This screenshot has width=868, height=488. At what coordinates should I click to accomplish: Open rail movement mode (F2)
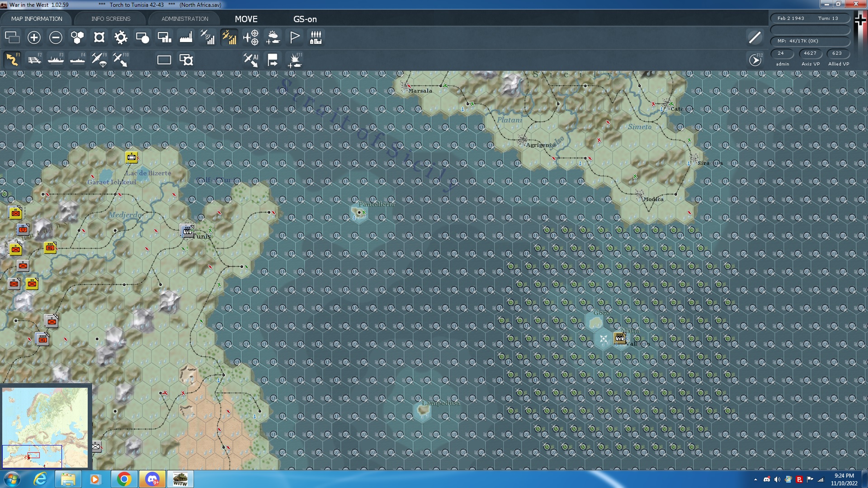pyautogui.click(x=34, y=59)
